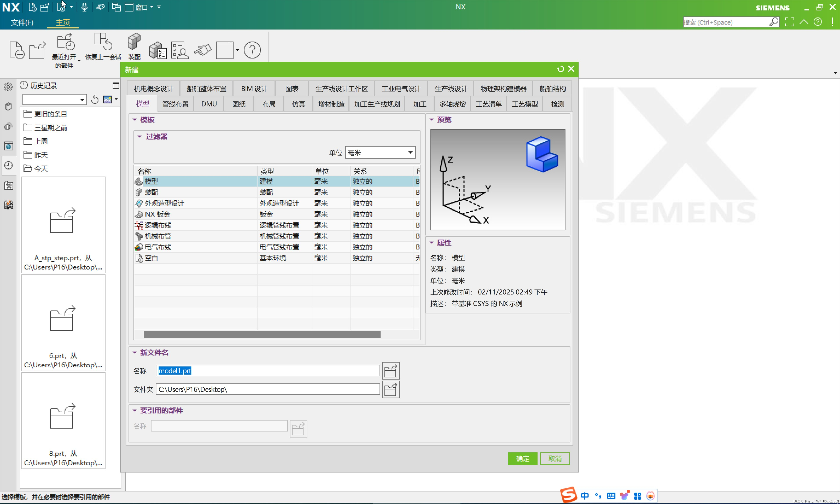This screenshot has height=504, width=840.
Task: Switch to the Inspection (检测) tab
Action: point(557,104)
